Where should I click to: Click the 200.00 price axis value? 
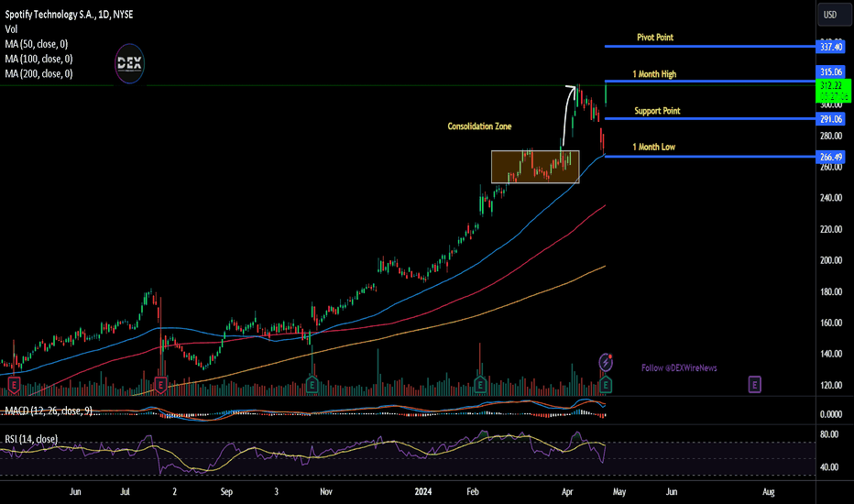point(831,260)
